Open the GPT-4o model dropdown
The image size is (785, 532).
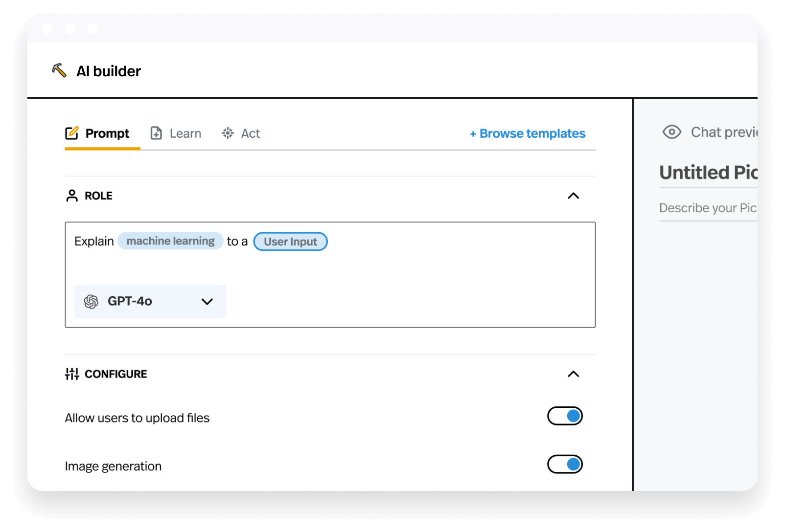150,302
